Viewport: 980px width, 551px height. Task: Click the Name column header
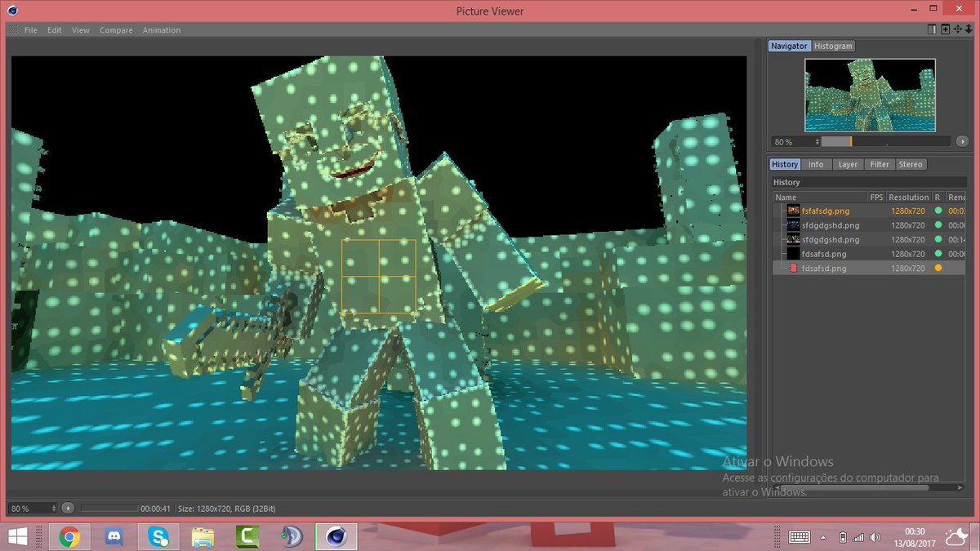(820, 197)
